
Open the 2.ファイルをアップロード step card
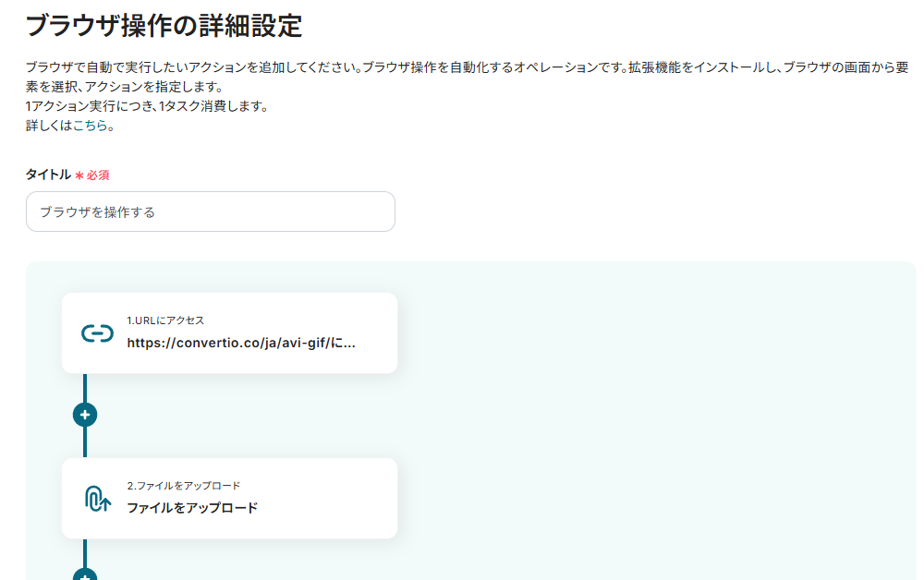point(230,498)
